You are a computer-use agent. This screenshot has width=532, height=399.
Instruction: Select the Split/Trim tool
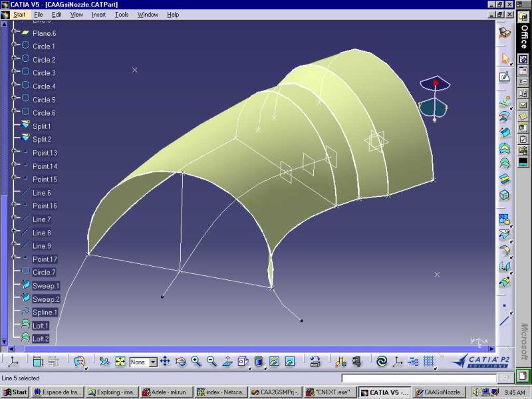[x=505, y=235]
